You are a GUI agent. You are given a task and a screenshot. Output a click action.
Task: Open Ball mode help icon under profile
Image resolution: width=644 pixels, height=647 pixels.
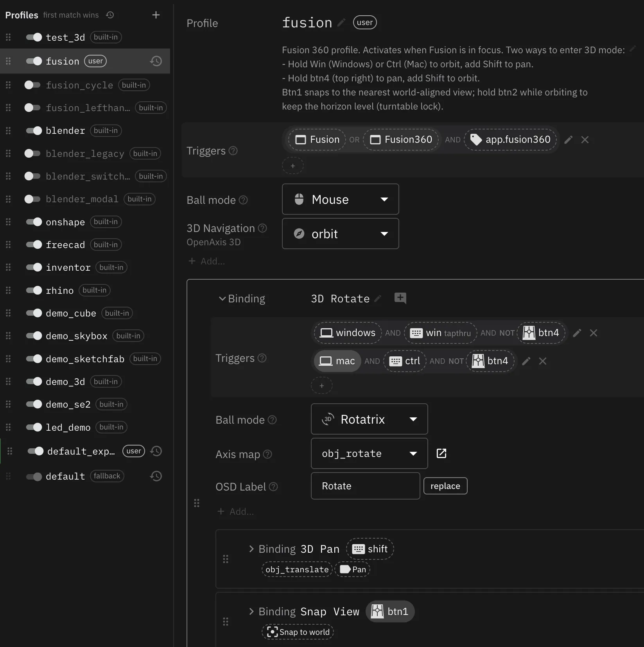tap(243, 200)
